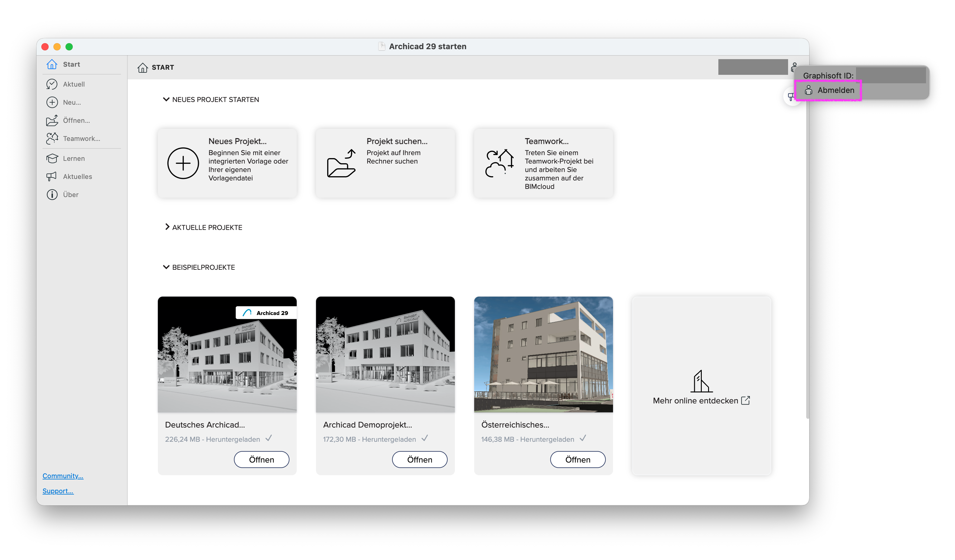Open Teamwork... from the sidebar

(x=73, y=139)
